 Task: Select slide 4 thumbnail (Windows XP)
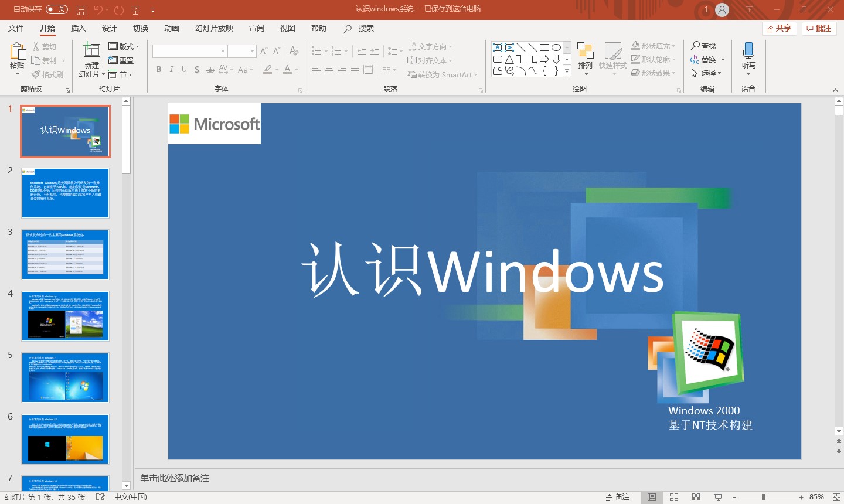coord(66,316)
